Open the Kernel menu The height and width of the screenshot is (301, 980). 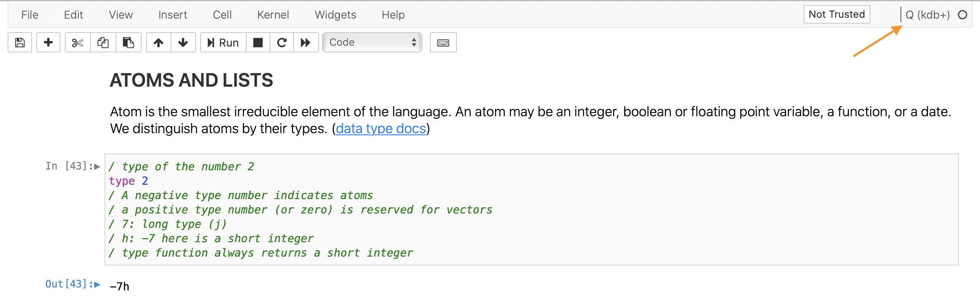pos(273,15)
